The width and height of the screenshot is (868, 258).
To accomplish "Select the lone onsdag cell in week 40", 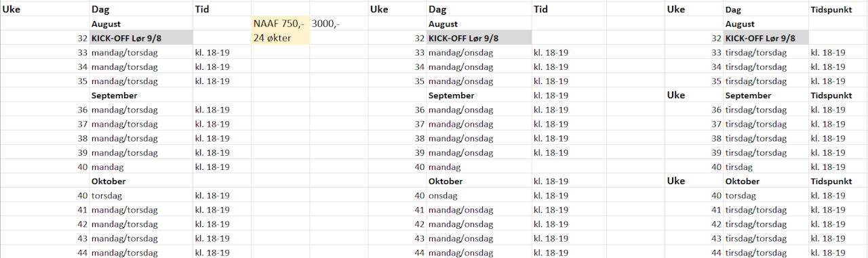I will [x=479, y=196].
